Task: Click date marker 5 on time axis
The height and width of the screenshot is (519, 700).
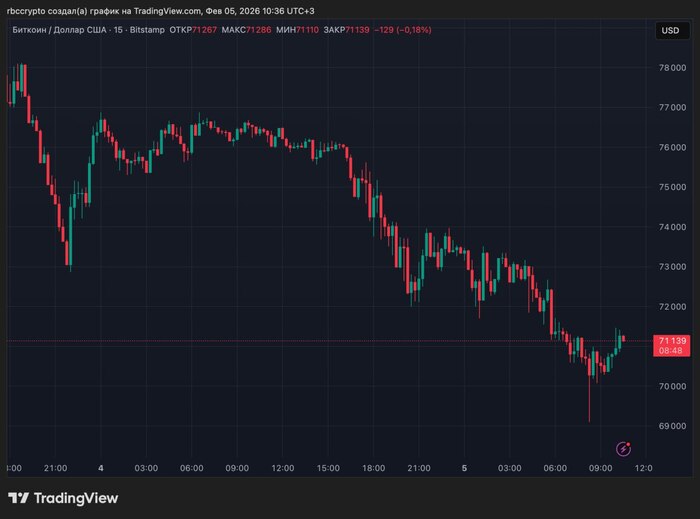Action: (x=465, y=468)
